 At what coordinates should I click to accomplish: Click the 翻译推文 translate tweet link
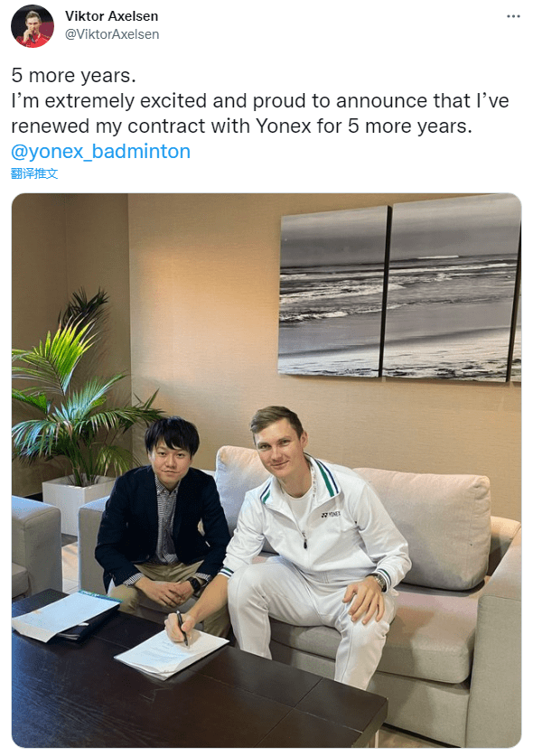34,173
